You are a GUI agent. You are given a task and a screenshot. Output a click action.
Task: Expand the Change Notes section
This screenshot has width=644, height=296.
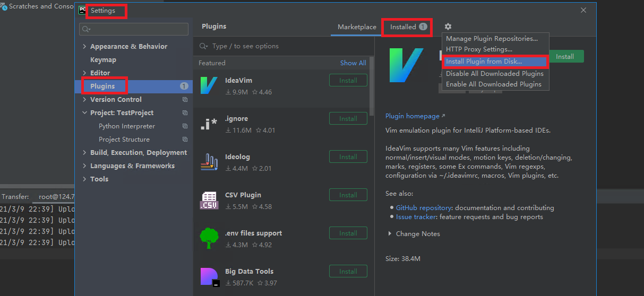[x=390, y=233]
